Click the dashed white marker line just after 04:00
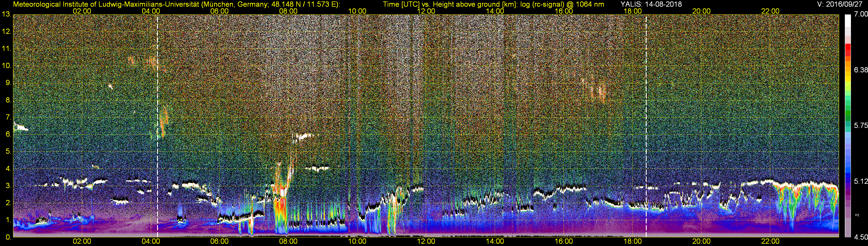This screenshot has height=246, width=868. pyautogui.click(x=157, y=126)
